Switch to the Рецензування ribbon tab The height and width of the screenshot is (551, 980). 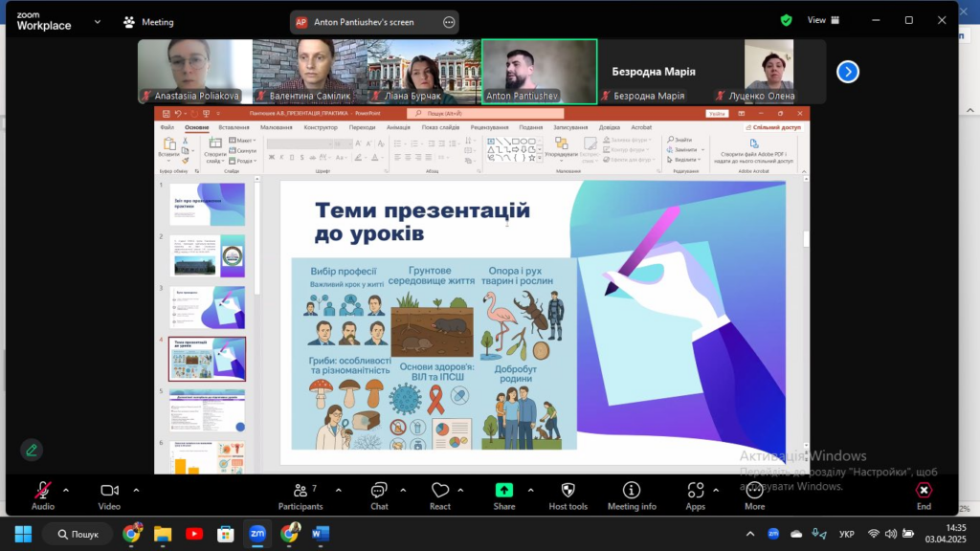(x=489, y=127)
